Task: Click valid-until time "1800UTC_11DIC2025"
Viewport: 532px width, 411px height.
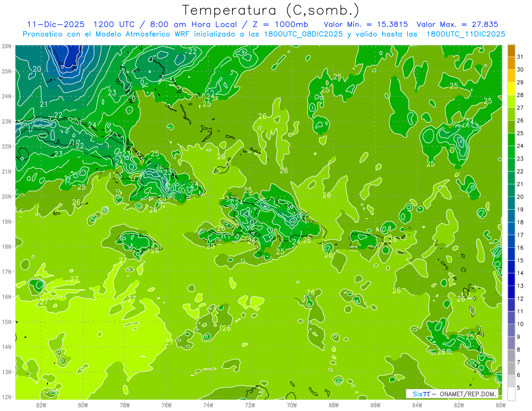Action: 465,34
